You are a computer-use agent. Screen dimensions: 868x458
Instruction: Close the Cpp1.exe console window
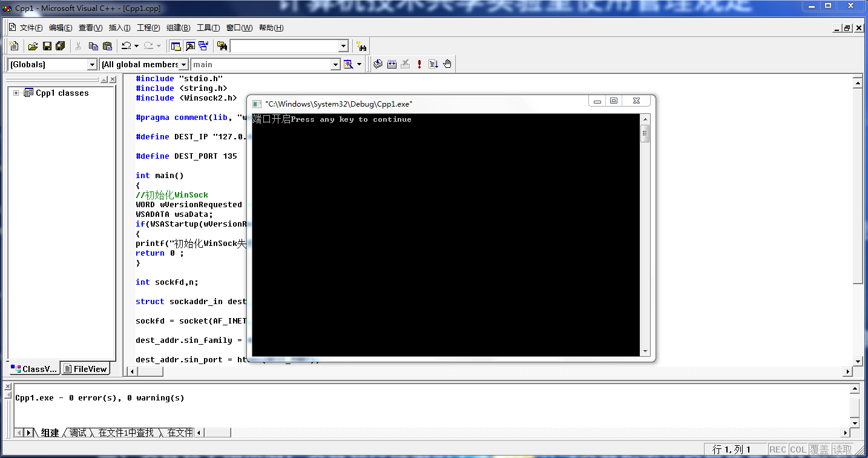[636, 101]
